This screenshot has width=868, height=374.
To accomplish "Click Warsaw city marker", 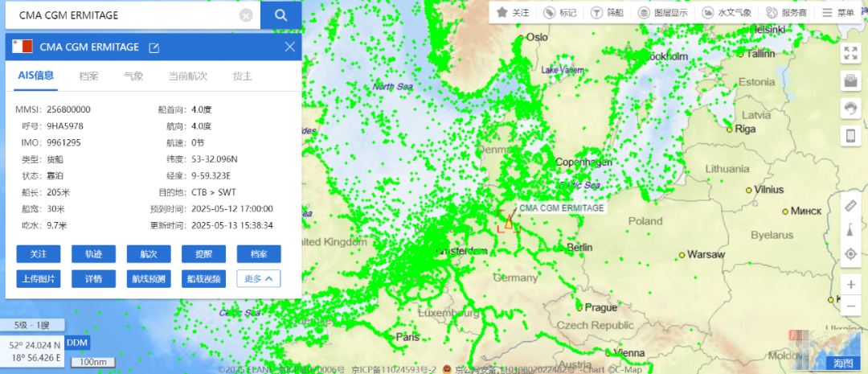I will 682,255.
